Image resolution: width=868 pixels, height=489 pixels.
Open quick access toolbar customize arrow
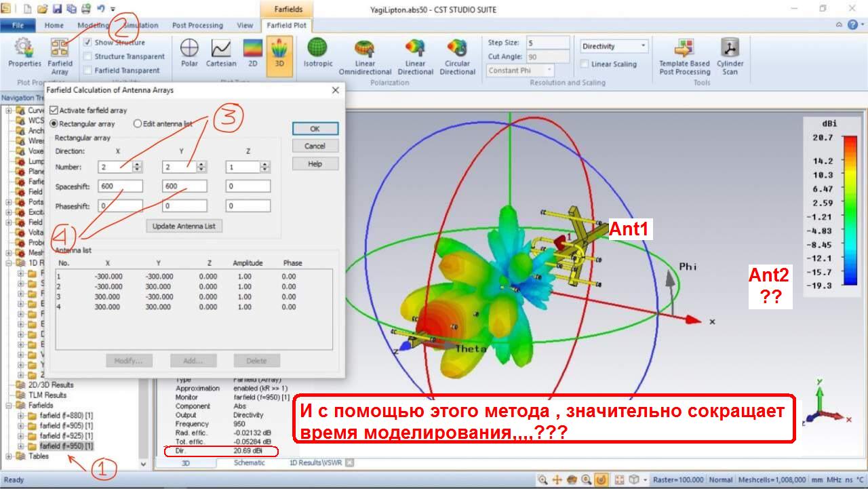[x=113, y=9]
